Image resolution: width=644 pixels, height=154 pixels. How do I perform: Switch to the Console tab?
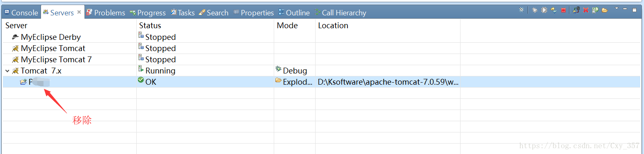(x=21, y=13)
